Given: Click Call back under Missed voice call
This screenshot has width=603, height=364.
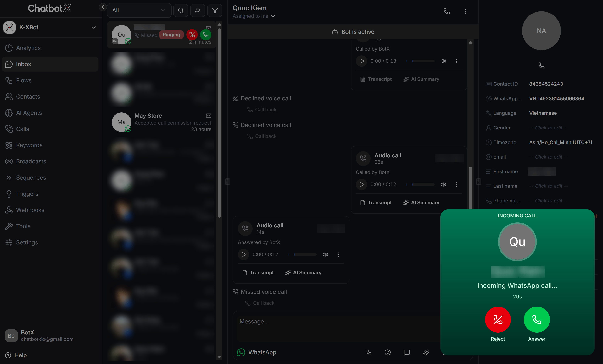Looking at the screenshot, I should click(260, 303).
